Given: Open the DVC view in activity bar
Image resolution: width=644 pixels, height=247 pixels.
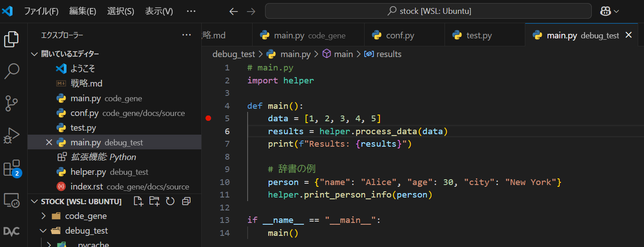Looking at the screenshot, I should [x=12, y=231].
